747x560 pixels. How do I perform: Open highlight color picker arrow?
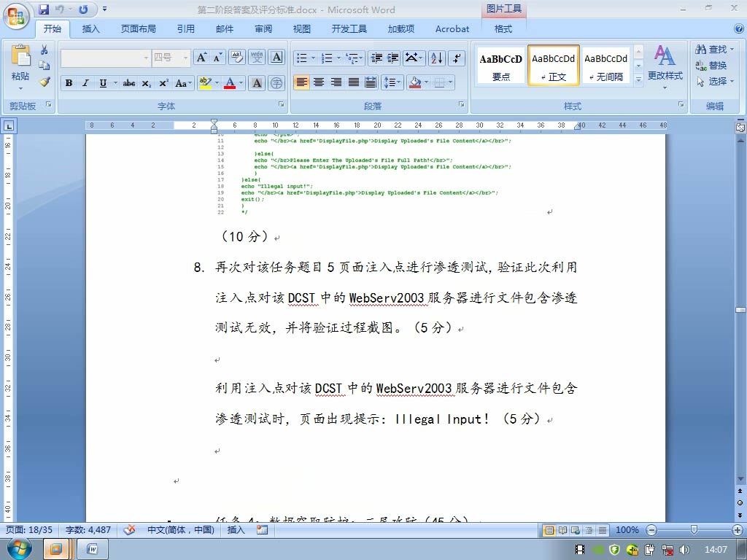pos(217,83)
